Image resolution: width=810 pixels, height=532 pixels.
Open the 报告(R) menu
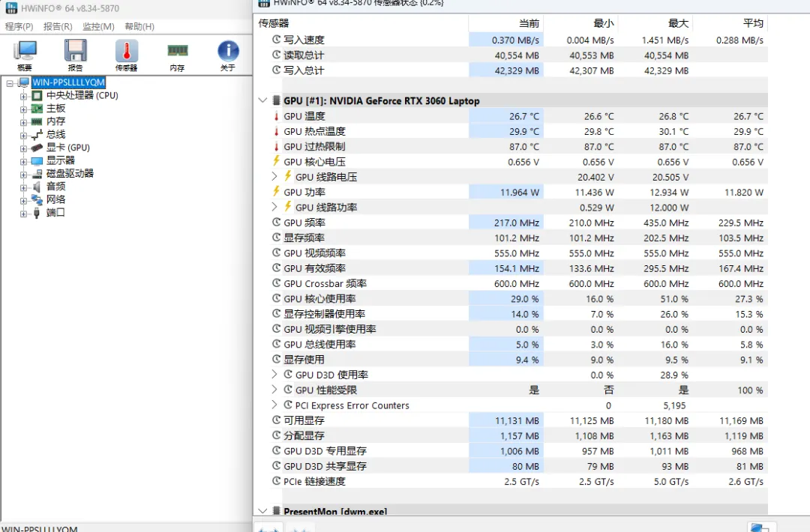point(58,26)
